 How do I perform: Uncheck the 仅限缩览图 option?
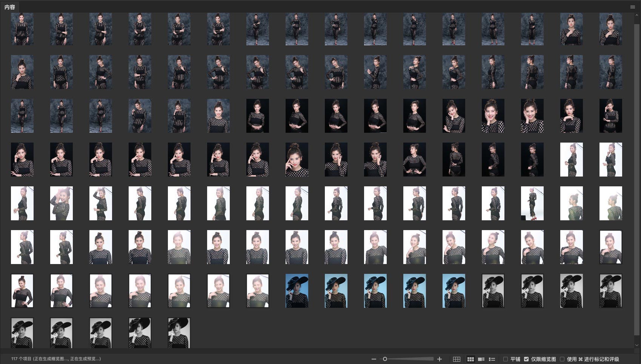pyautogui.click(x=526, y=359)
